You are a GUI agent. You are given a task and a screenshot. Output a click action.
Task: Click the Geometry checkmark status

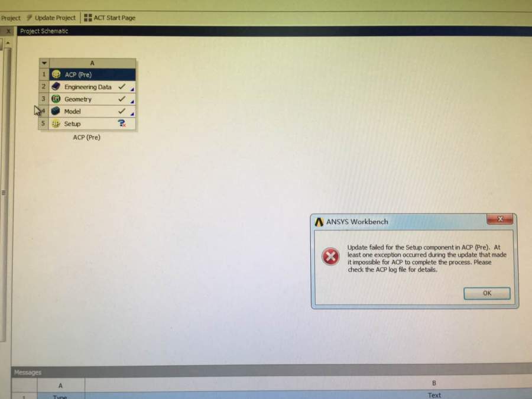tap(122, 99)
